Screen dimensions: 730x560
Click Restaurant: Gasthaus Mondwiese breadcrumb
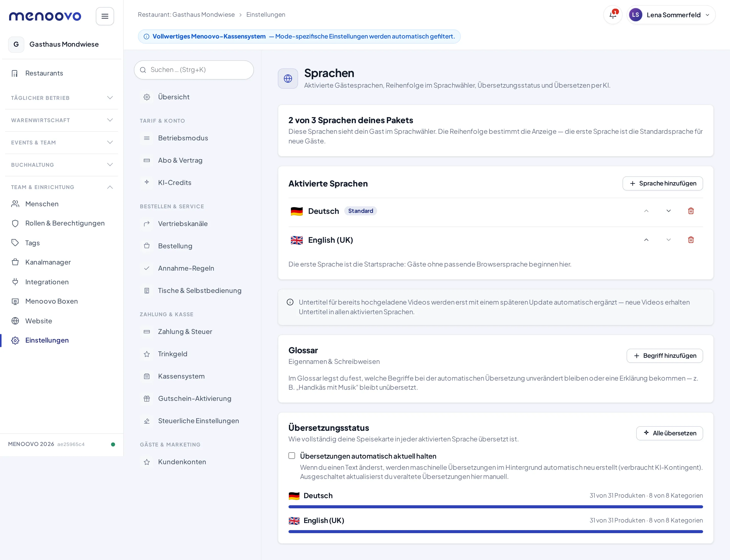186,15
